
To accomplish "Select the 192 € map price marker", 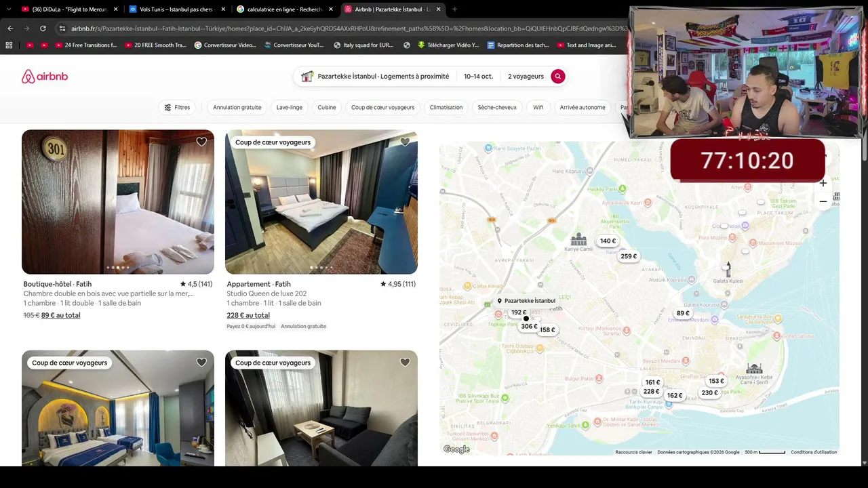I will tap(519, 312).
